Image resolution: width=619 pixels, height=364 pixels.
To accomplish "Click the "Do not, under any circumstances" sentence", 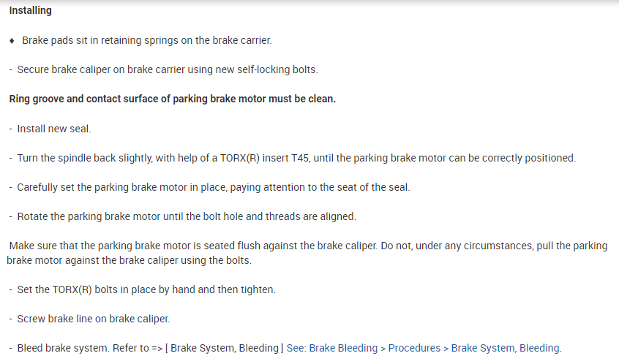I will pyautogui.click(x=498, y=246).
